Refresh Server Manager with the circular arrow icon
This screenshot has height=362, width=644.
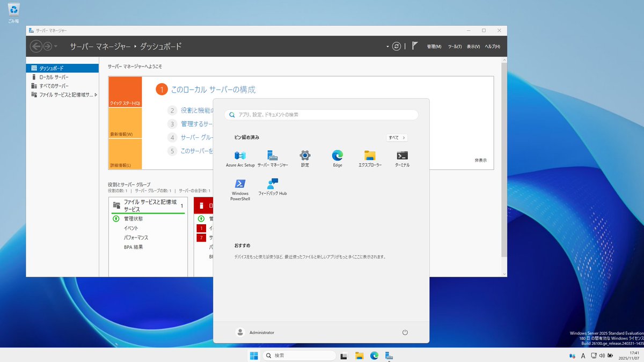coord(396,46)
